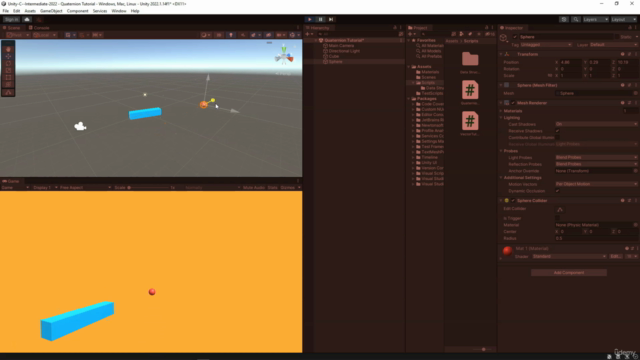Toggle the Static checkbox in Inspector

click(616, 37)
